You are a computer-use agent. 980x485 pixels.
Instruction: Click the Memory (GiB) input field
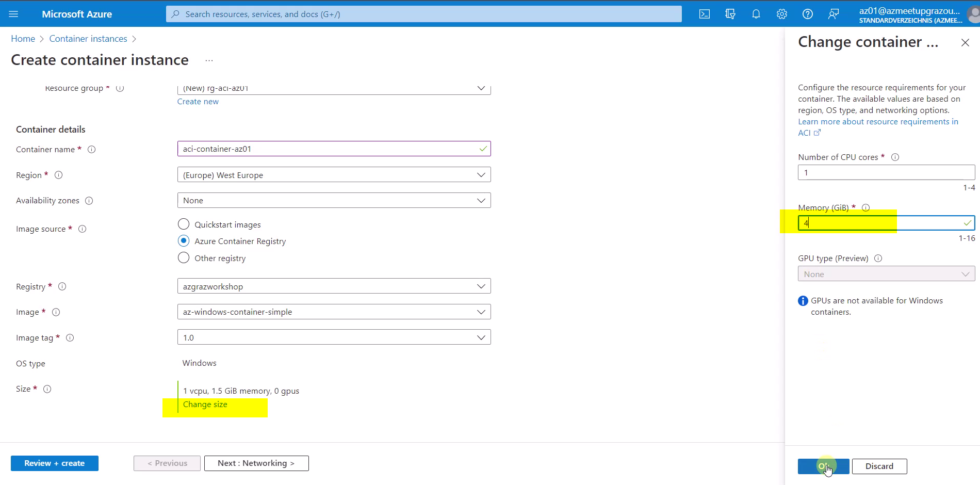[x=886, y=223]
